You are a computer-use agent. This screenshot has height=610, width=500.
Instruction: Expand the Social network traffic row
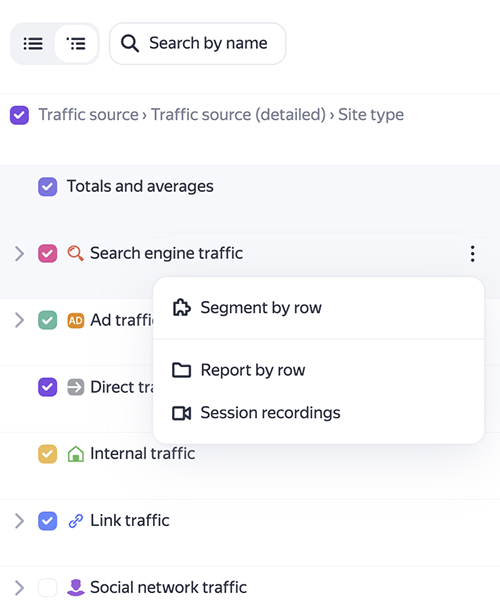click(x=19, y=587)
